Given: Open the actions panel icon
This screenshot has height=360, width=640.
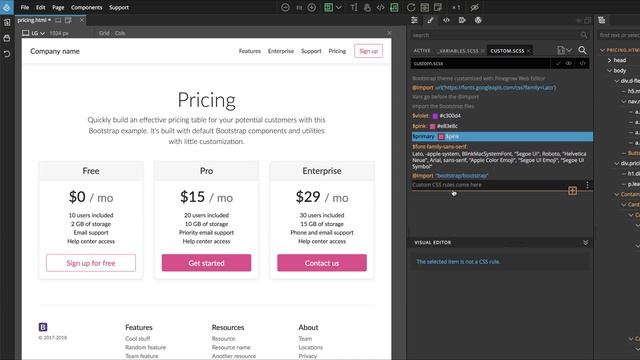Looking at the screenshot, I should 462,20.
